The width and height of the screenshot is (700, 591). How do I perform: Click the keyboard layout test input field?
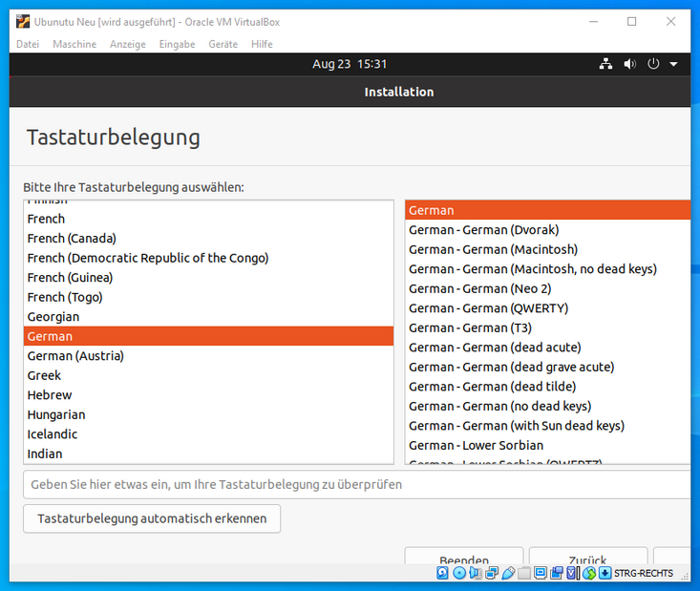point(355,484)
